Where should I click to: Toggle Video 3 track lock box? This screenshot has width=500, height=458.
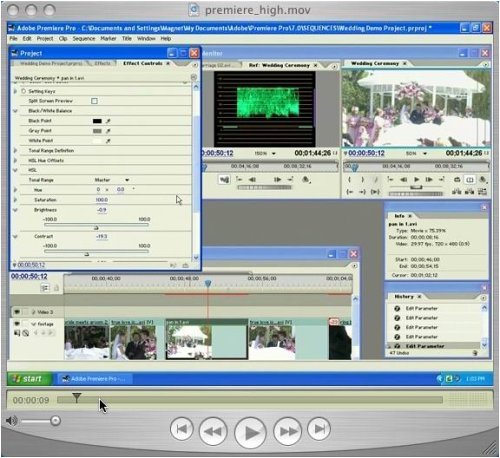click(25, 312)
